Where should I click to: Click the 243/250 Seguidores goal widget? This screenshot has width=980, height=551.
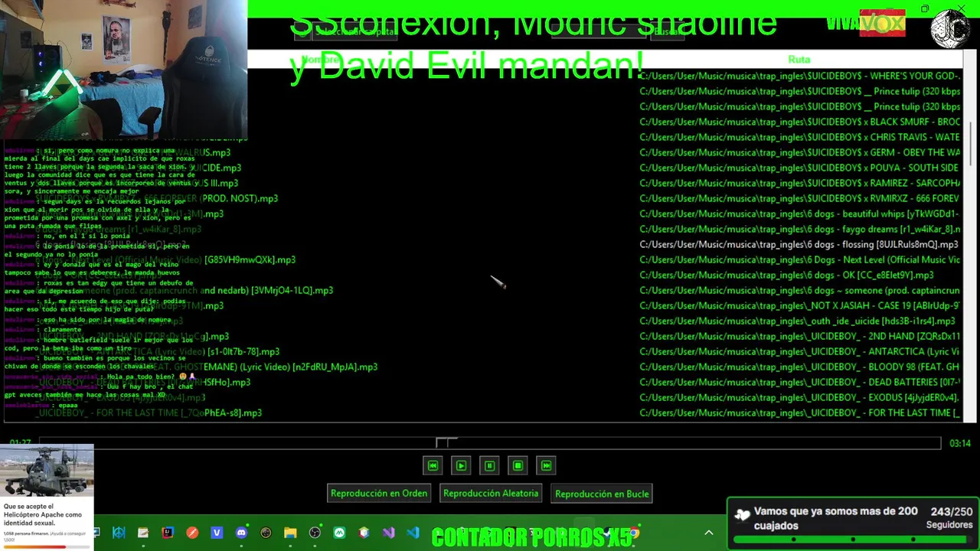[x=852, y=523]
